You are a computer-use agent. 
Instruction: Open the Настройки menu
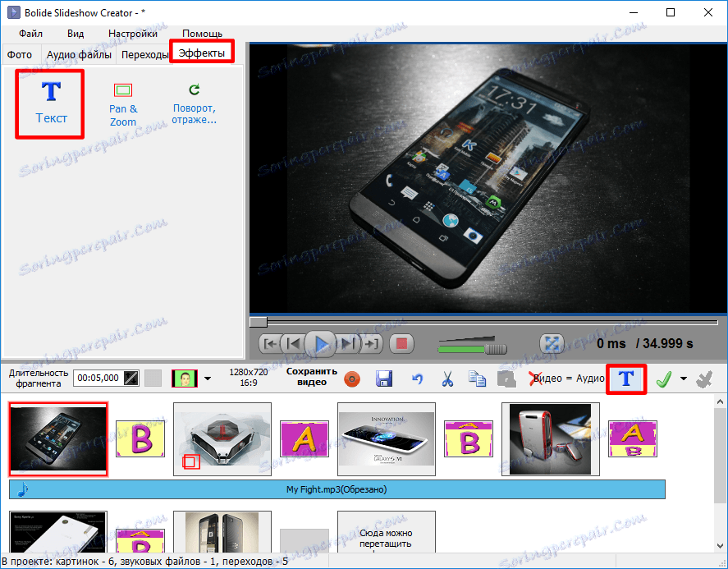tap(132, 34)
